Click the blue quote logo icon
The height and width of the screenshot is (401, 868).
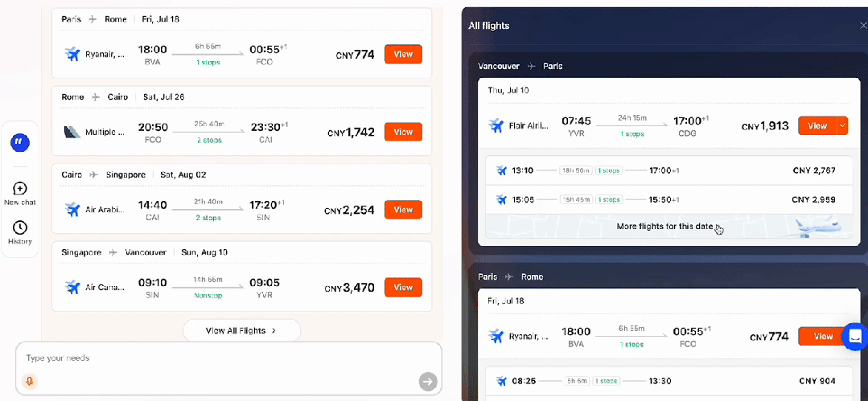[20, 143]
